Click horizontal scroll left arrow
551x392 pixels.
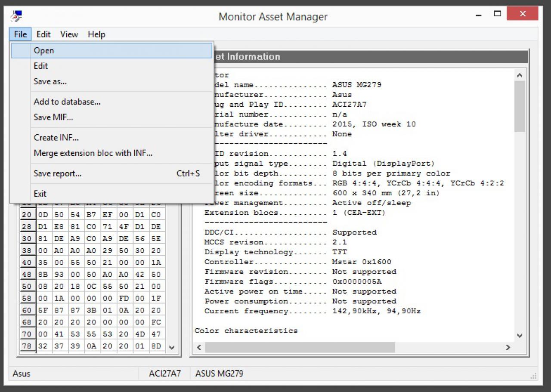pyautogui.click(x=199, y=347)
